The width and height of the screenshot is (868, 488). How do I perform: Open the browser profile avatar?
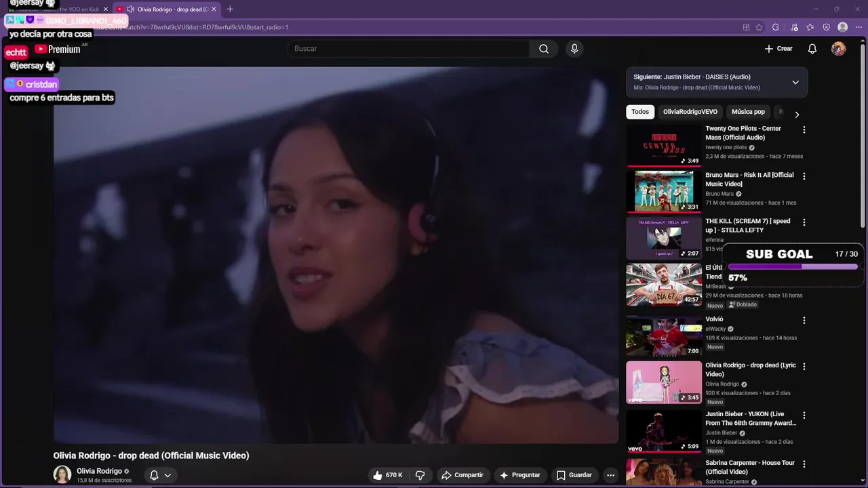pyautogui.click(x=842, y=27)
